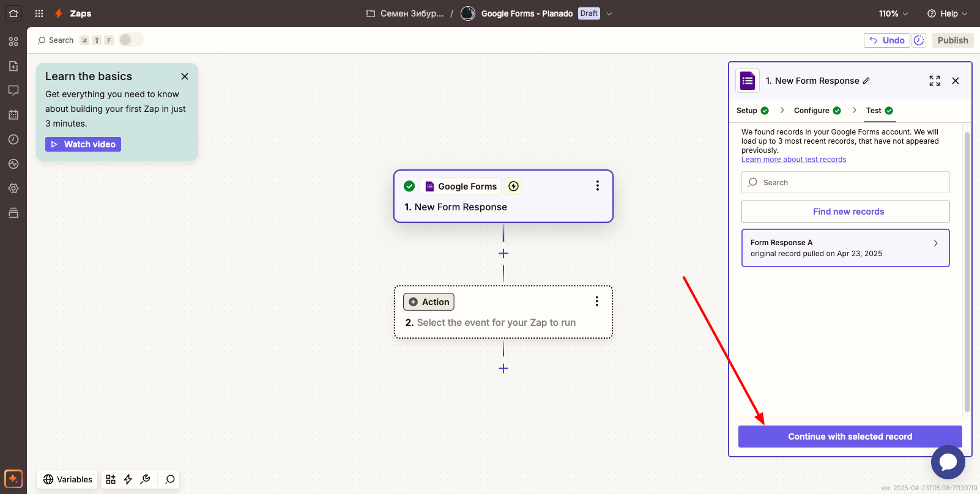Image resolution: width=980 pixels, height=494 pixels.
Task: Click the panel vertical scrollbar
Action: pyautogui.click(x=967, y=272)
